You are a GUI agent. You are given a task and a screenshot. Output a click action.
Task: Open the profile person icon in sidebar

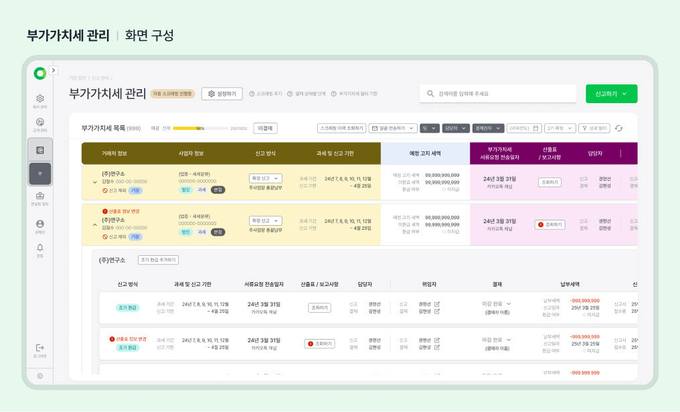pos(40,224)
